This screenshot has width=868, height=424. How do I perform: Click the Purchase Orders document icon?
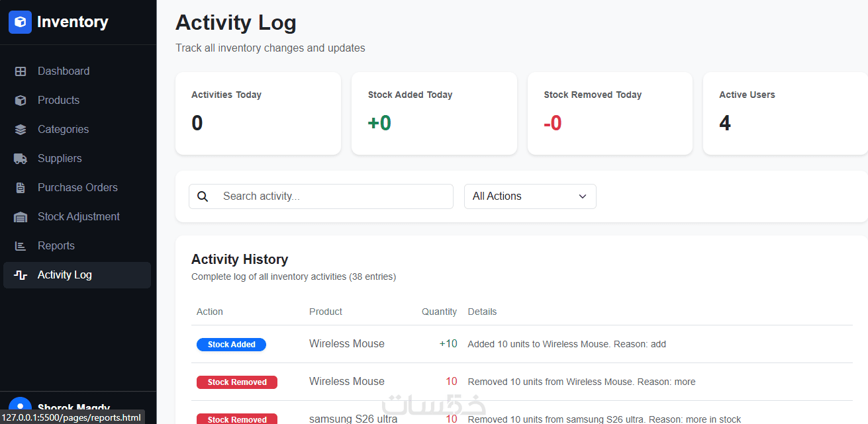(21, 188)
